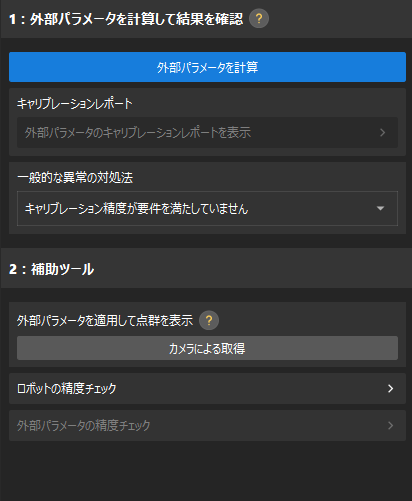Viewport: 412px width, 501px height.
Task: Open the help icon next to 外部パラメータを適用して点群を表示
Action: [209, 321]
